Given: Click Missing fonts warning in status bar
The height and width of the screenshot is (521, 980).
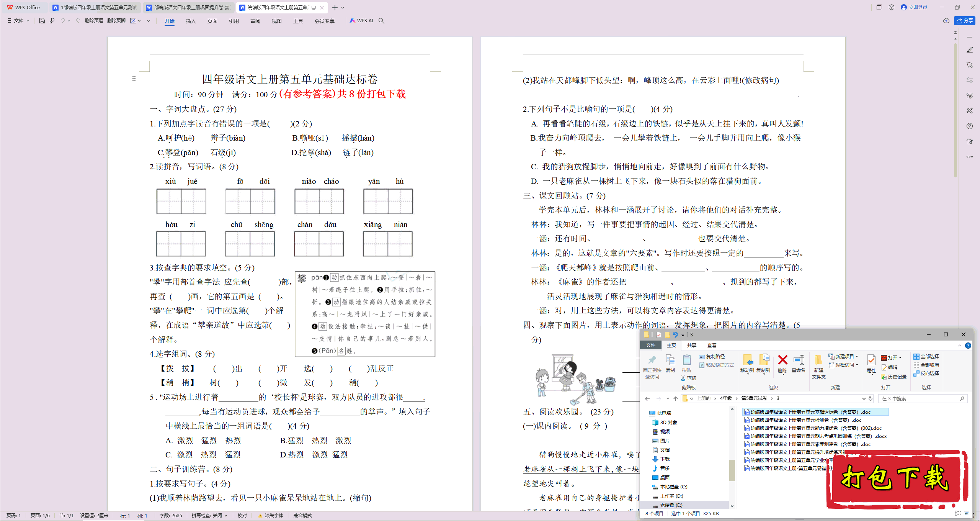Looking at the screenshot, I should coord(271,516).
